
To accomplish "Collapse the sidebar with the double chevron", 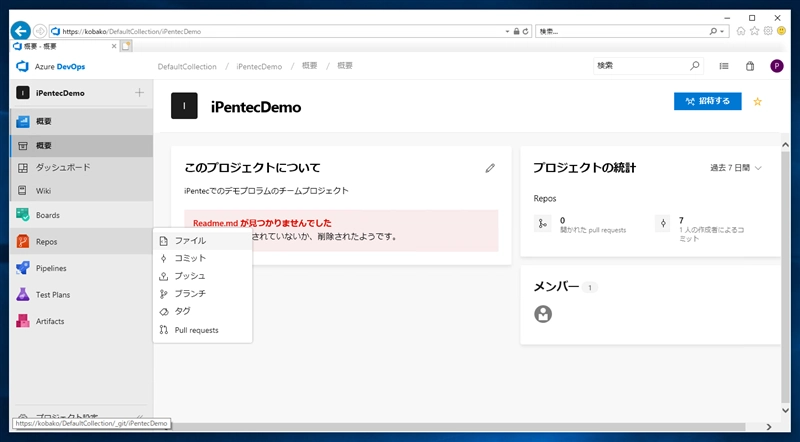I will click(140, 417).
